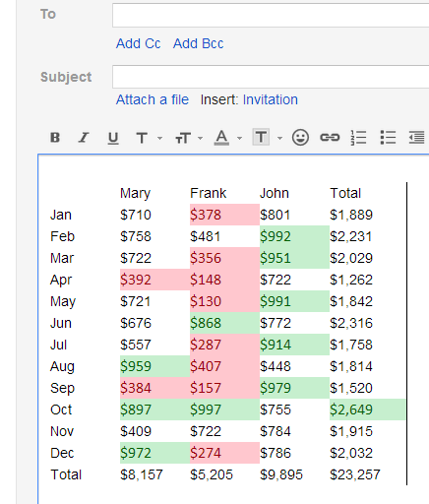
Task: Insert a hyperlink with the chain icon
Action: pyautogui.click(x=330, y=137)
